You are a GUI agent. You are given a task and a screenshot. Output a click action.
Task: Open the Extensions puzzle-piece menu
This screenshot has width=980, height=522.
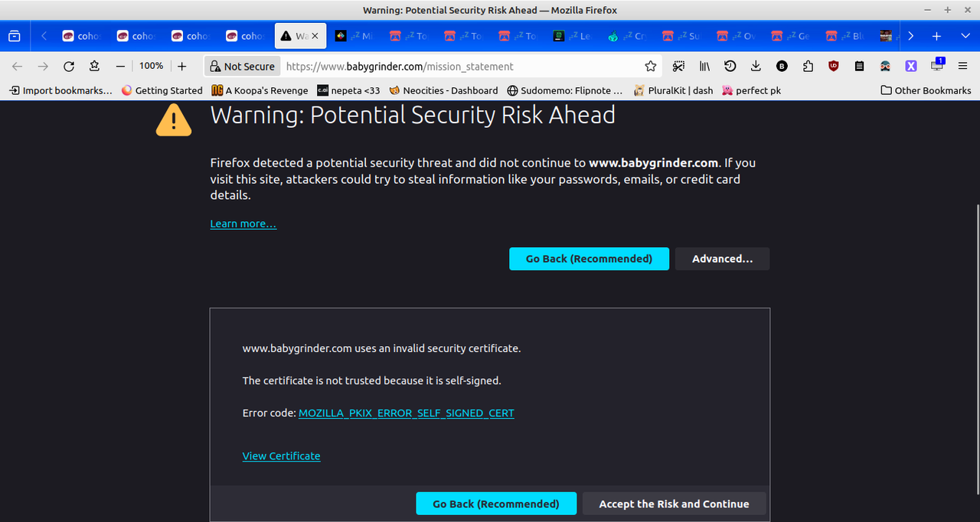[x=808, y=67]
